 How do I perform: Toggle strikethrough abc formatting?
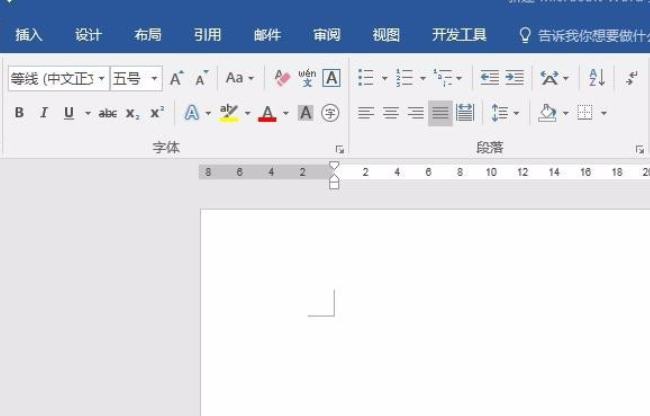click(108, 113)
